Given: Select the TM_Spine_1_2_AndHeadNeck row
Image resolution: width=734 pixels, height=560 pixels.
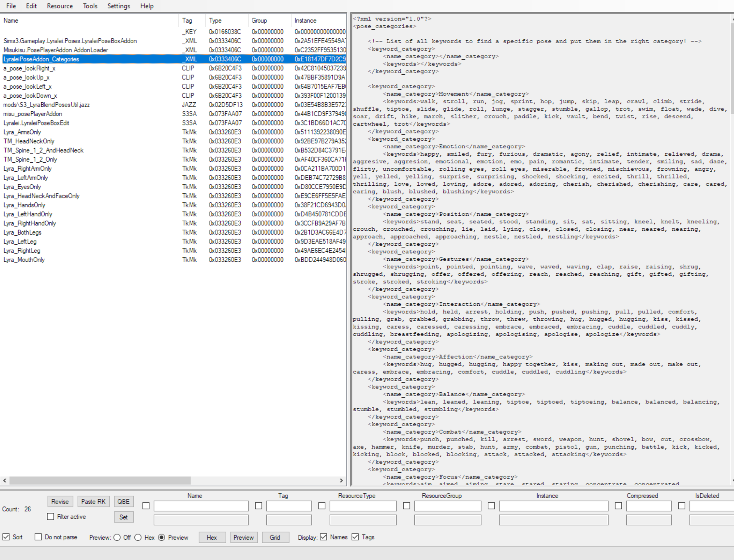Looking at the screenshot, I should click(x=174, y=150).
